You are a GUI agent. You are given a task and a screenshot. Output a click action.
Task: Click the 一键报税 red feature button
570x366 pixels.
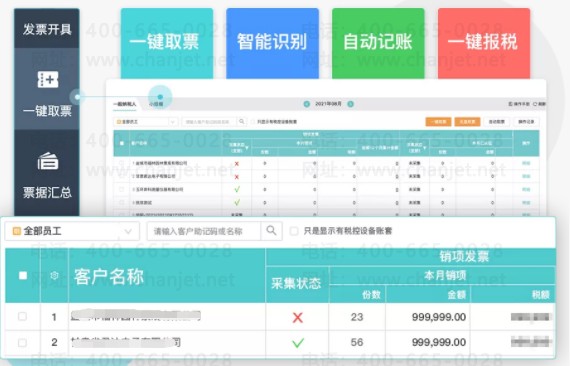pyautogui.click(x=484, y=43)
